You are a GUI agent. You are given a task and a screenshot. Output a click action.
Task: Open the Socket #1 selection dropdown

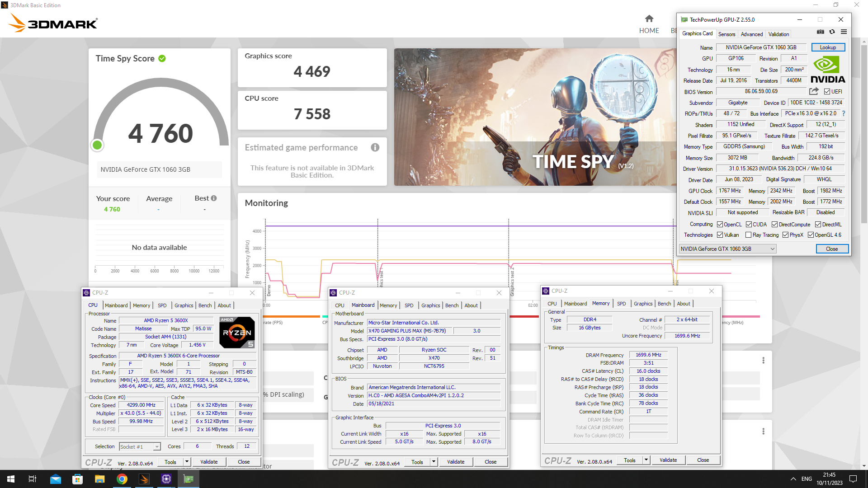tap(140, 446)
